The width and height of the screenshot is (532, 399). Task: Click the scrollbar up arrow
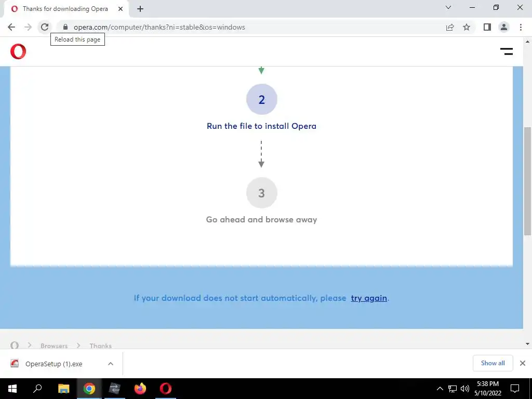(x=527, y=42)
